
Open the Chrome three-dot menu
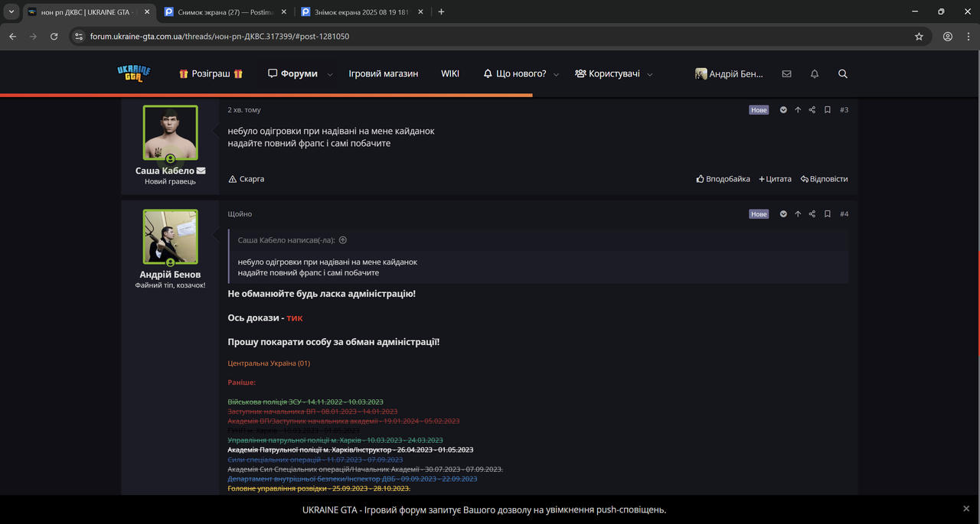(967, 36)
